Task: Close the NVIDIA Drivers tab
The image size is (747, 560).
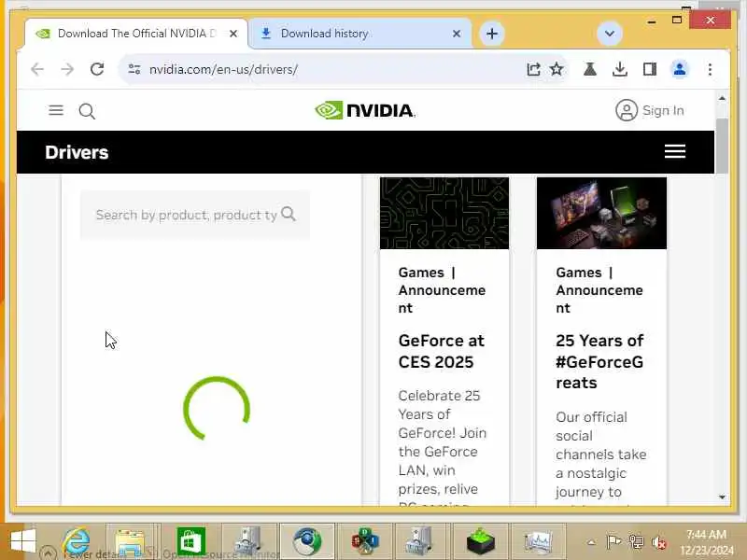Action: (233, 34)
